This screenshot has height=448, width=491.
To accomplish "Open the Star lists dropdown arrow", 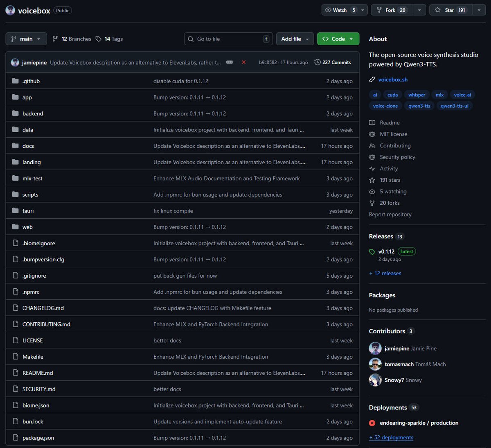I will click(479, 10).
